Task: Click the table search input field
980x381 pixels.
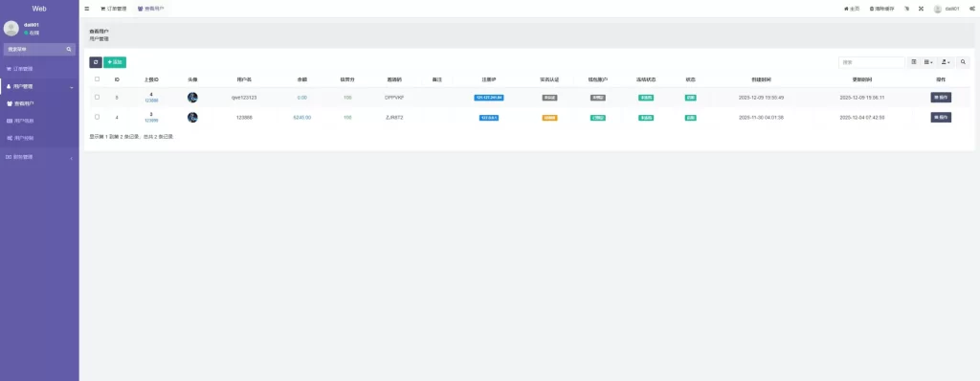Action: 871,62
